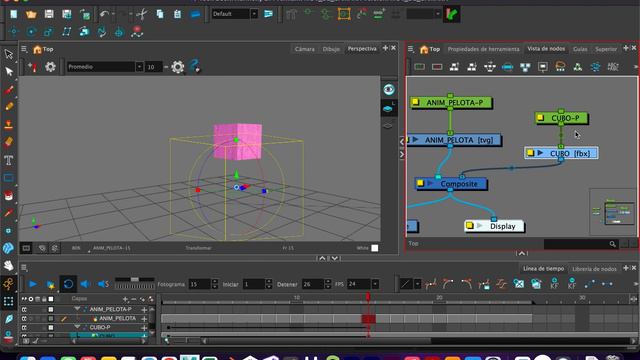
Task: Click the orange frame icon in the top toolbar
Action: pos(344,14)
